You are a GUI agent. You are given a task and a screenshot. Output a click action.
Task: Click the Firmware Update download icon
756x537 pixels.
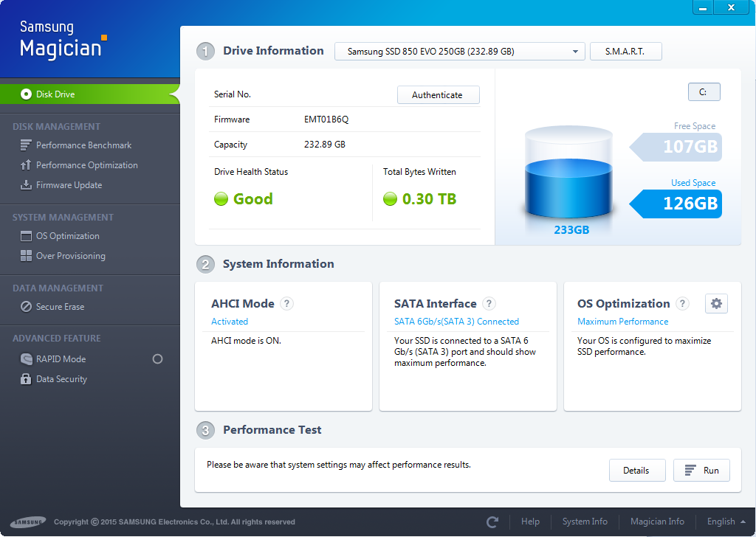coord(26,185)
